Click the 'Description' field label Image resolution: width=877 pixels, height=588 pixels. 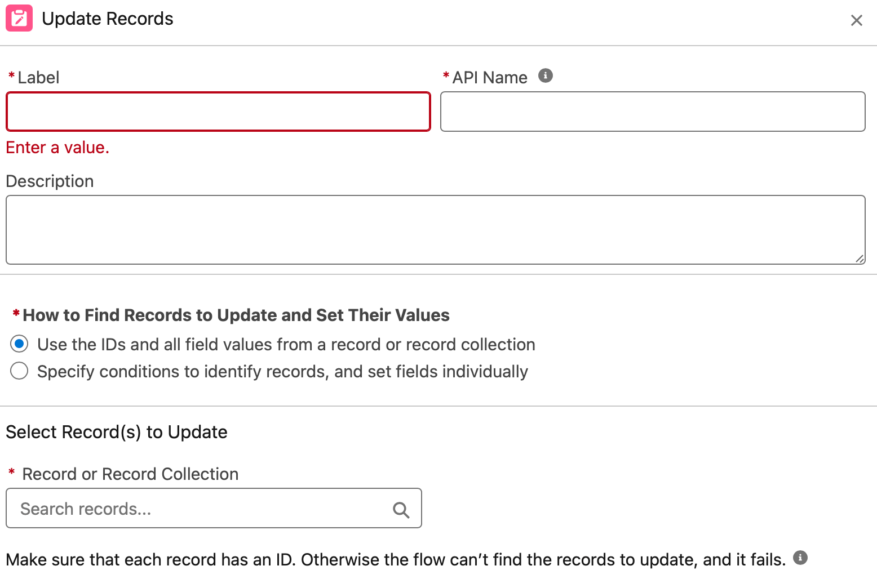click(x=50, y=181)
